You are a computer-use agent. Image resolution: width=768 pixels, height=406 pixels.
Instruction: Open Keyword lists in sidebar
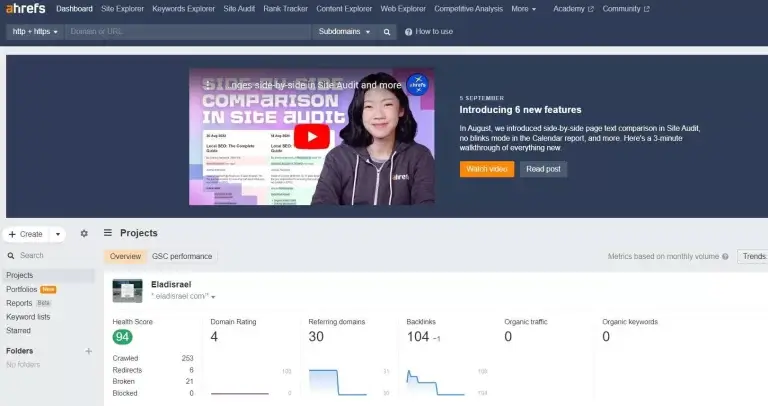click(x=28, y=317)
